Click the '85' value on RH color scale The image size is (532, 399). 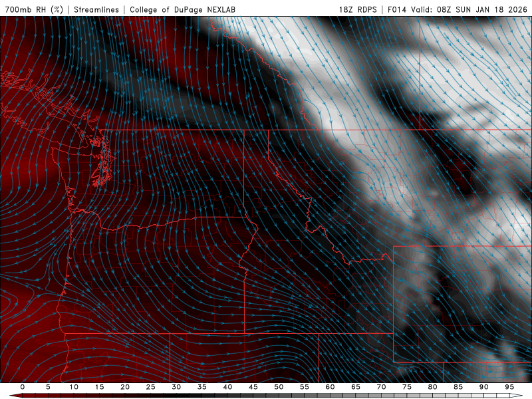click(458, 387)
